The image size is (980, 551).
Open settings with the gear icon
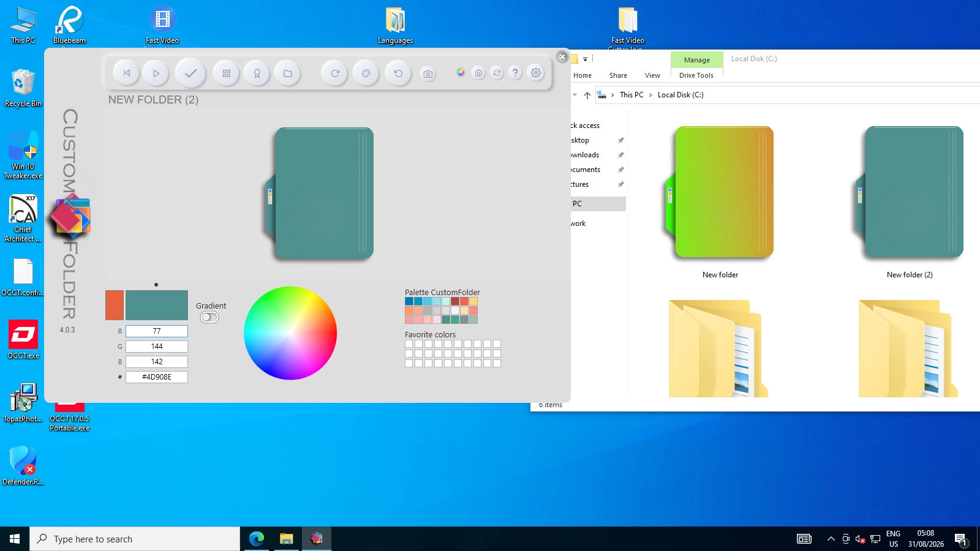click(536, 73)
